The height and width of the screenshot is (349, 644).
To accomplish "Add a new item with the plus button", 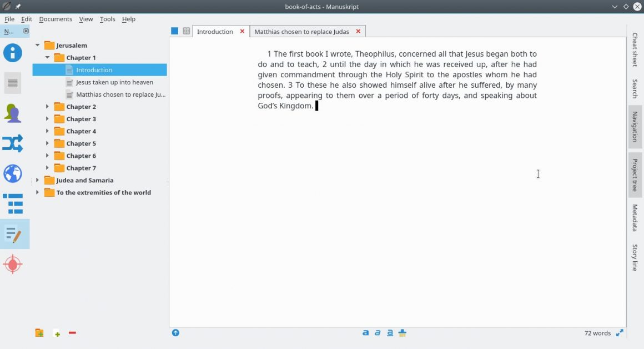I will [x=57, y=333].
